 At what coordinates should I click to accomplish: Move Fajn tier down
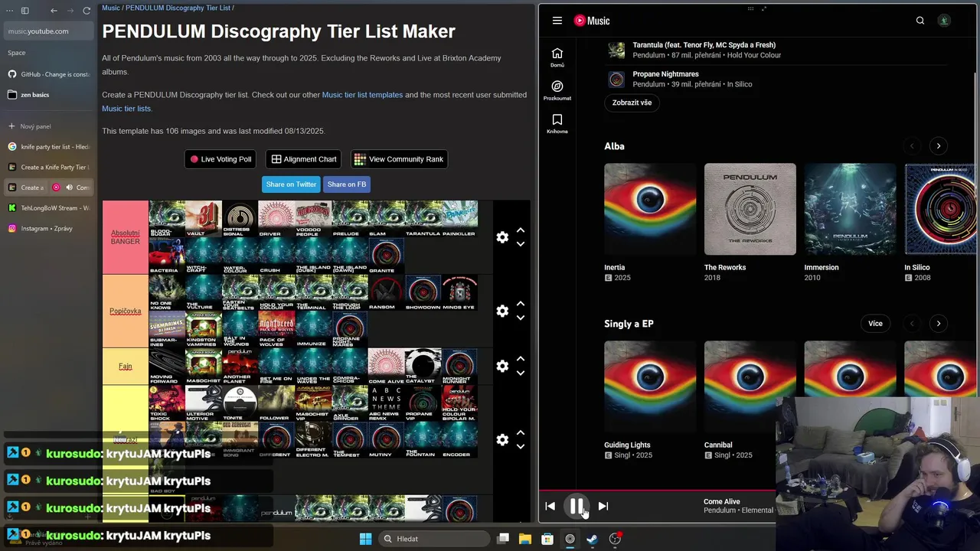(521, 373)
